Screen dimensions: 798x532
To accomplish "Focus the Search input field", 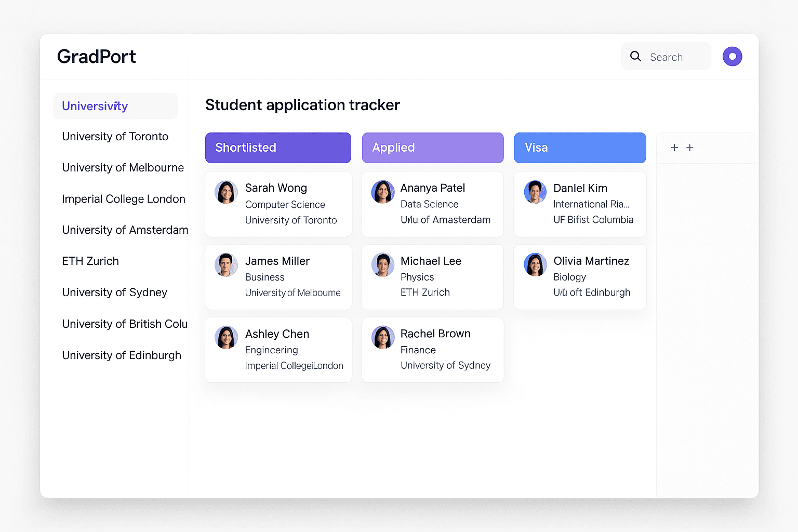I will click(x=666, y=56).
